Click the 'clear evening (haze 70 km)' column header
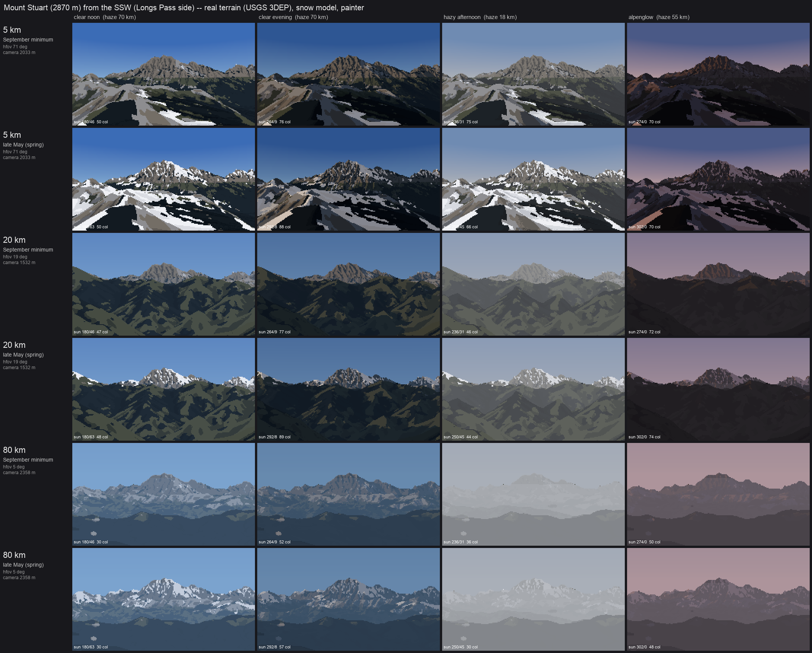Screen dimensions: 812x653 pyautogui.click(x=293, y=17)
